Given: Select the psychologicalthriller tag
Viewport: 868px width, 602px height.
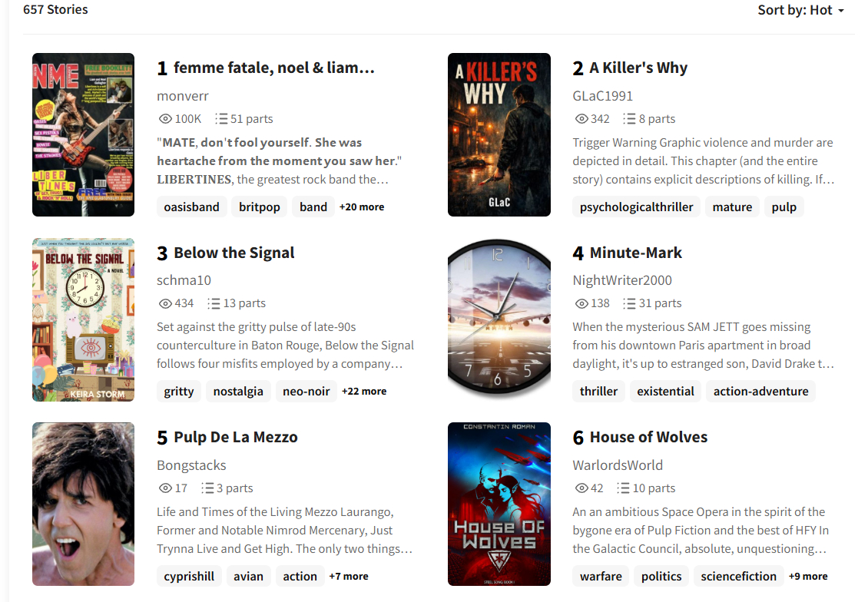Looking at the screenshot, I should point(636,207).
